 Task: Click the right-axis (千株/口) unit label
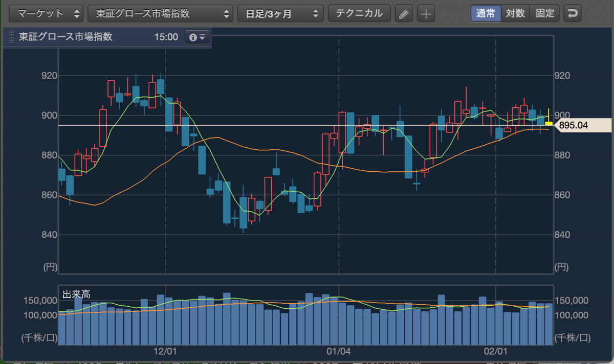pyautogui.click(x=573, y=337)
